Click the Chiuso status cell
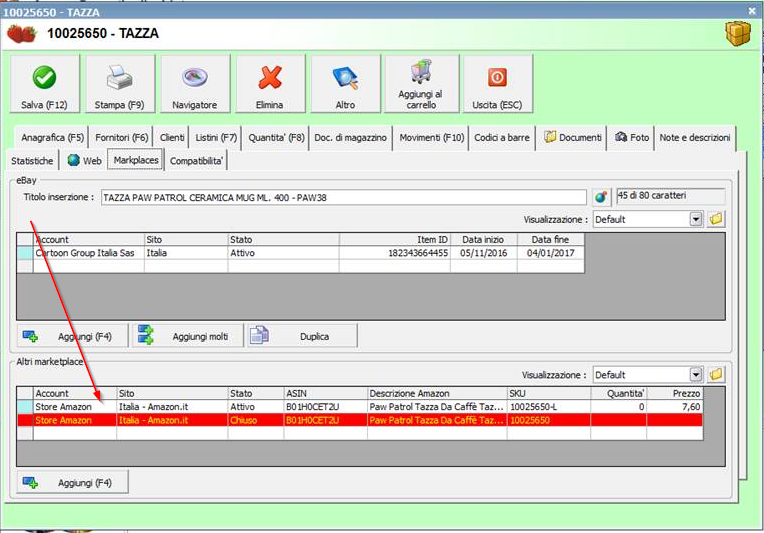Image resolution: width=764 pixels, height=533 pixels. click(256, 420)
